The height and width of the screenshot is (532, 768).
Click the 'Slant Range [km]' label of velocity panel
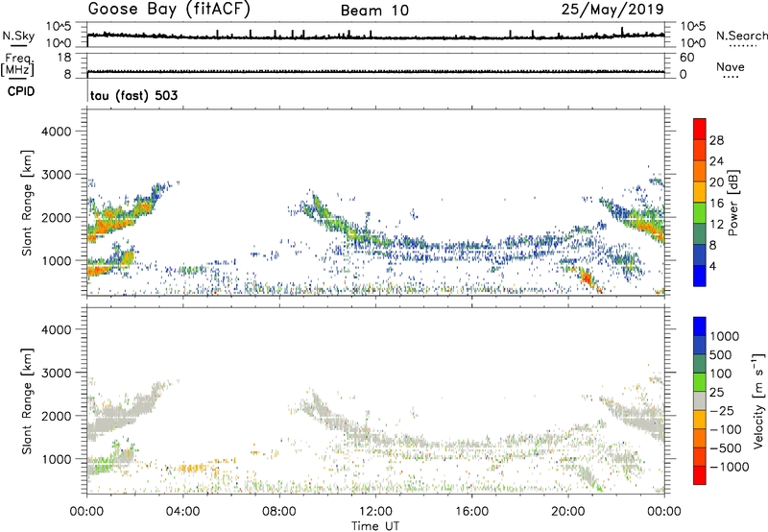click(27, 400)
